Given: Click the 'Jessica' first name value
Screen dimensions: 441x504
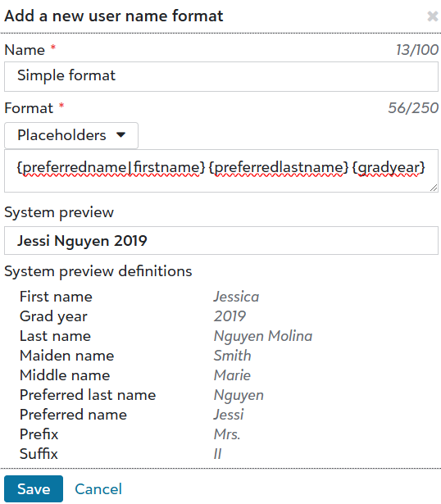Looking at the screenshot, I should click(236, 297).
